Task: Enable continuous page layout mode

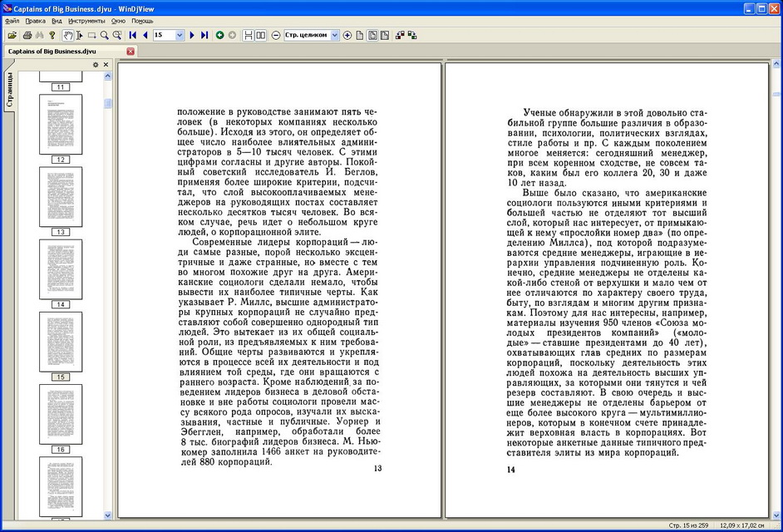Action: [x=249, y=36]
